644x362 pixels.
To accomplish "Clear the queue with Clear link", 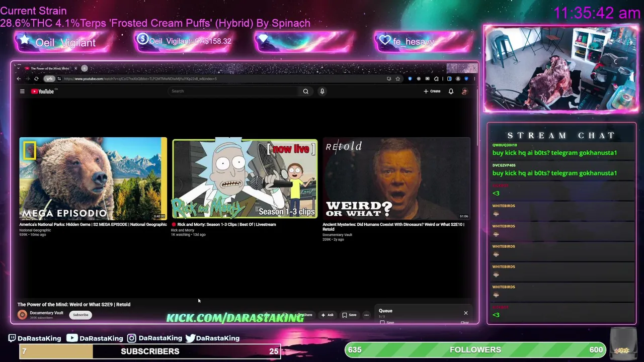I will [465, 322].
